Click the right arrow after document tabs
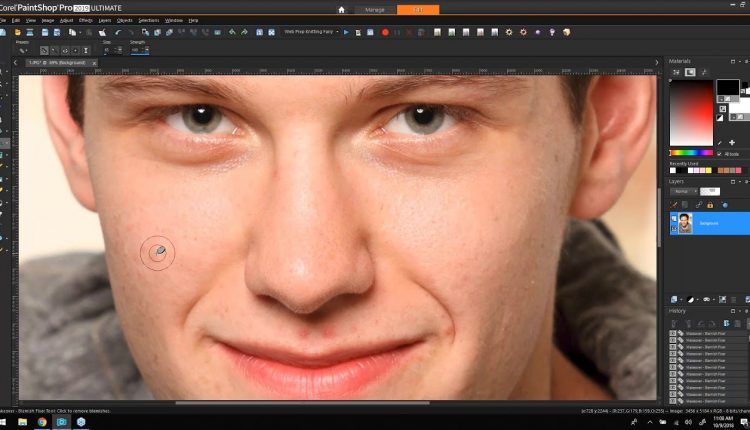The image size is (750, 430). pyautogui.click(x=656, y=63)
